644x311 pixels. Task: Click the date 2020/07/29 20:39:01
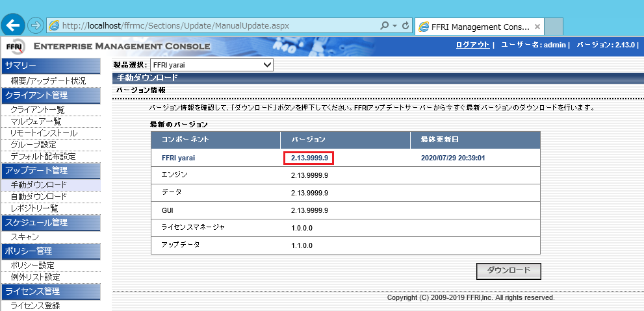point(453,158)
